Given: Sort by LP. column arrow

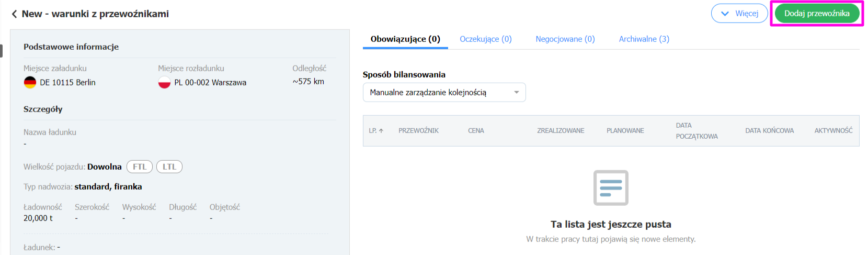Looking at the screenshot, I should point(381,131).
